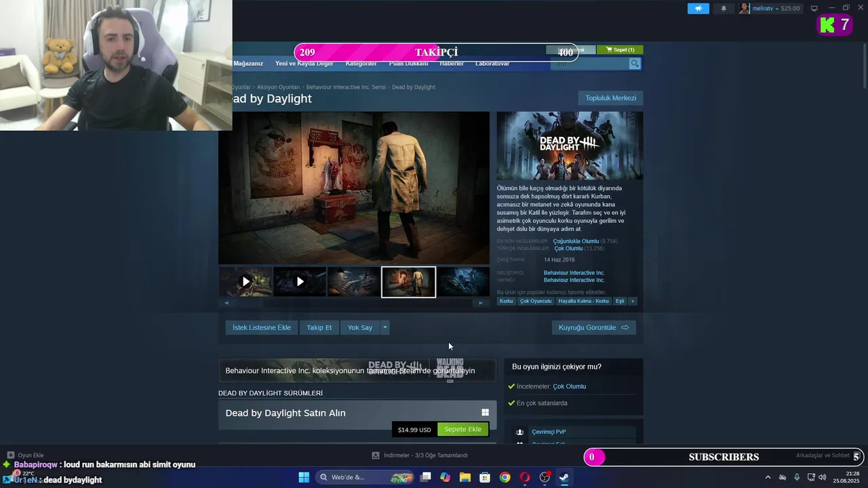Open the Topluluk Merkezi button

pos(610,98)
